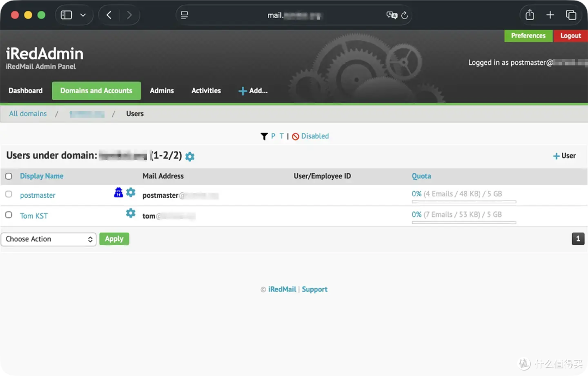Viewport: 588px width, 376px height.
Task: Open the Tom KST user link
Action: (34, 216)
